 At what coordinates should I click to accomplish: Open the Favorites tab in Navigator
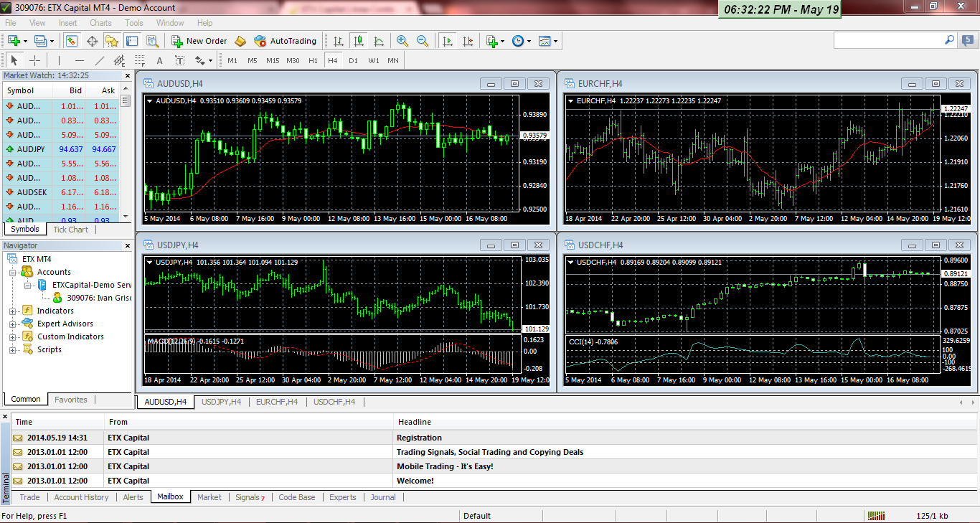[71, 400]
